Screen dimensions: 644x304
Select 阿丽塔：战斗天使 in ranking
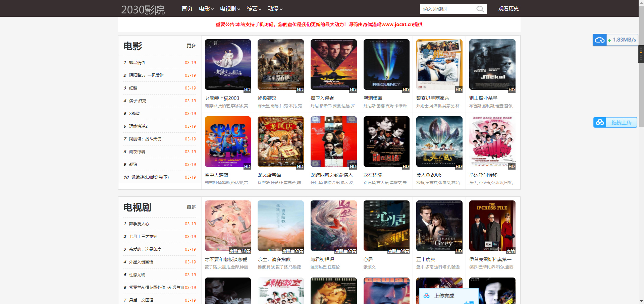tap(145, 139)
